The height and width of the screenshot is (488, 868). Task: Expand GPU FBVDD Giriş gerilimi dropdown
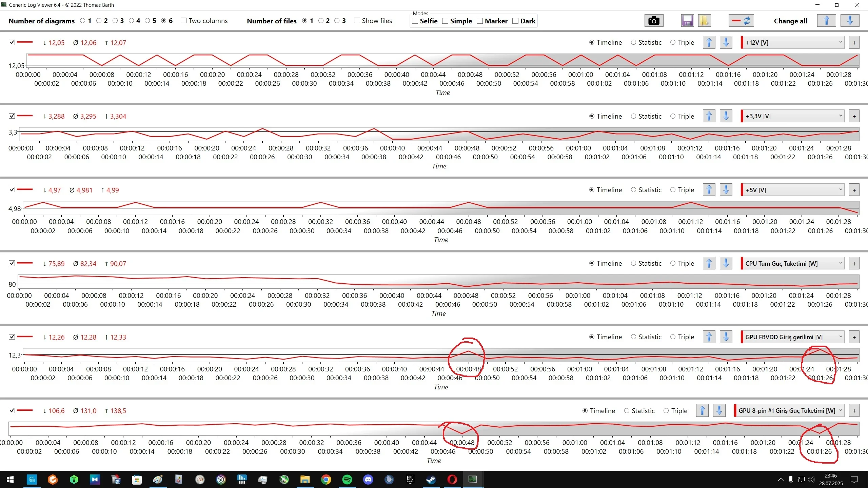click(793, 337)
